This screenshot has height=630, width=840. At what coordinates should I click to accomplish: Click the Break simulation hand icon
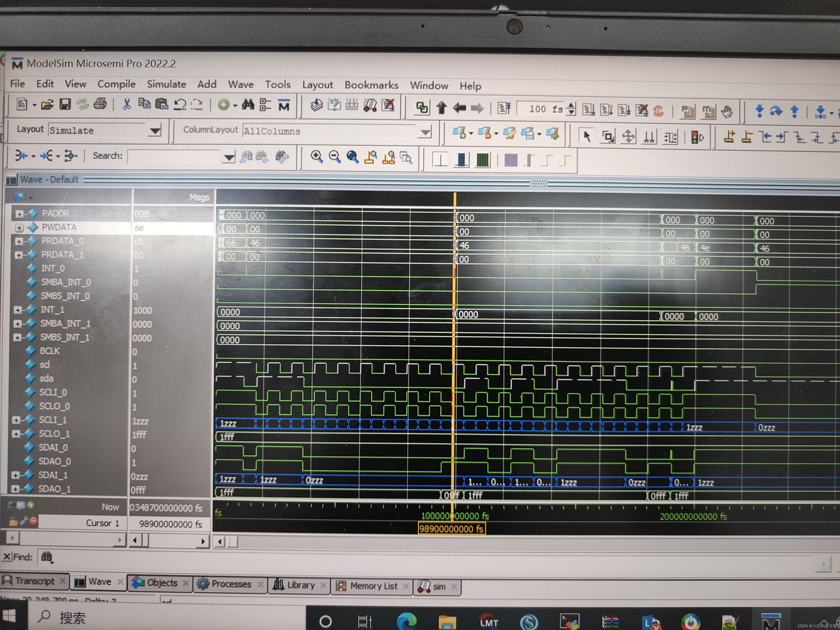726,112
